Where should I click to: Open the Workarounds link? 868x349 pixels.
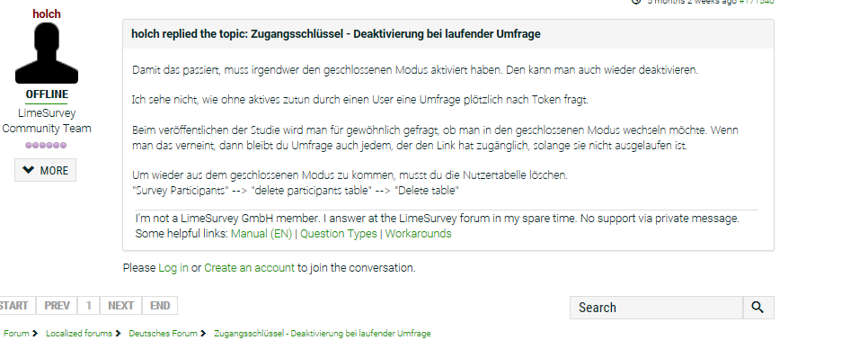[x=418, y=234]
